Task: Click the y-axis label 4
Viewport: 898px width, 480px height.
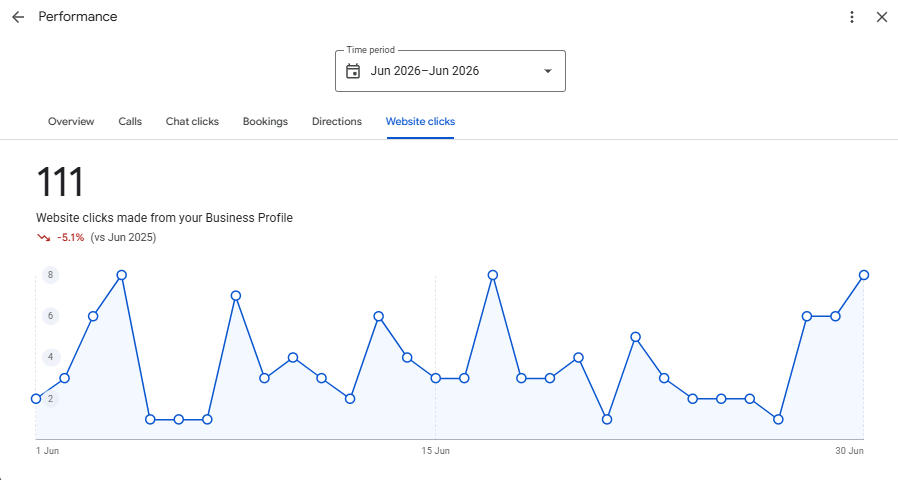Action: coord(50,357)
